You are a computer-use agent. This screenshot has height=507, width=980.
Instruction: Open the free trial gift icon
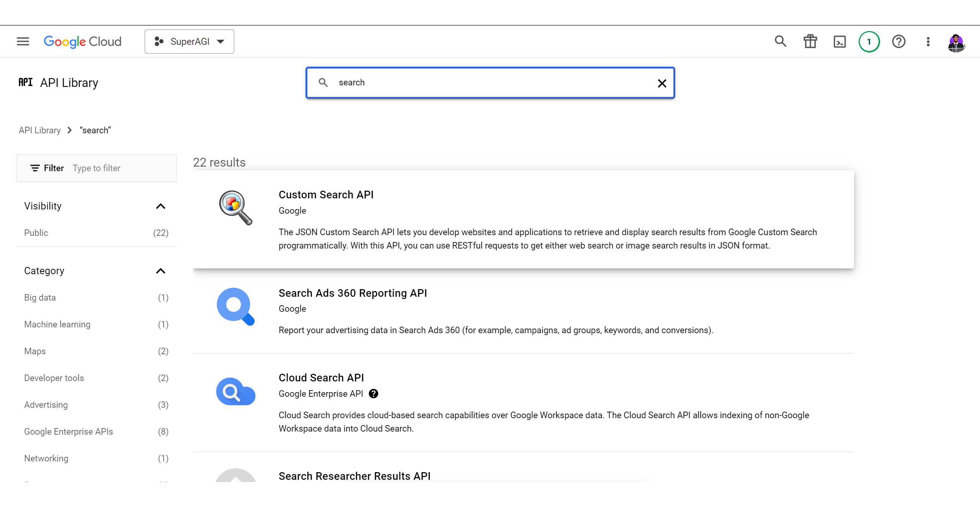pyautogui.click(x=810, y=41)
